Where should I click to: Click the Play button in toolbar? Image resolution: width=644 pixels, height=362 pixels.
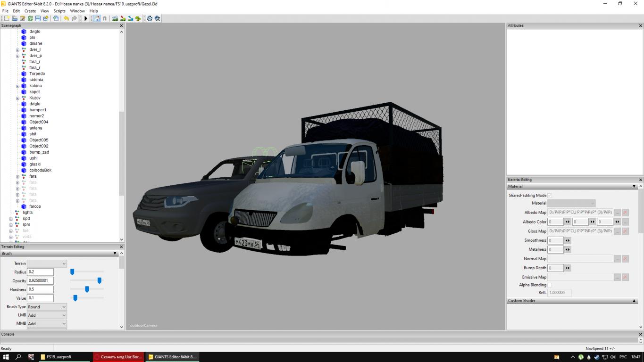coord(86,18)
